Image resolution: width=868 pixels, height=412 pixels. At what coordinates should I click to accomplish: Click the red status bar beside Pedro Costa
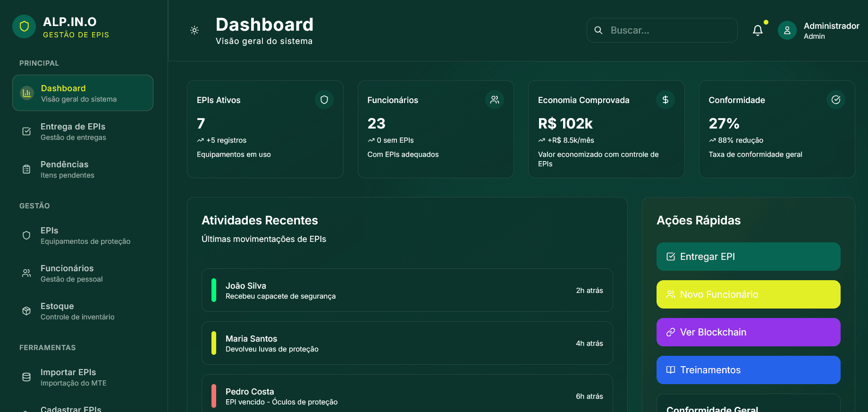coord(214,396)
